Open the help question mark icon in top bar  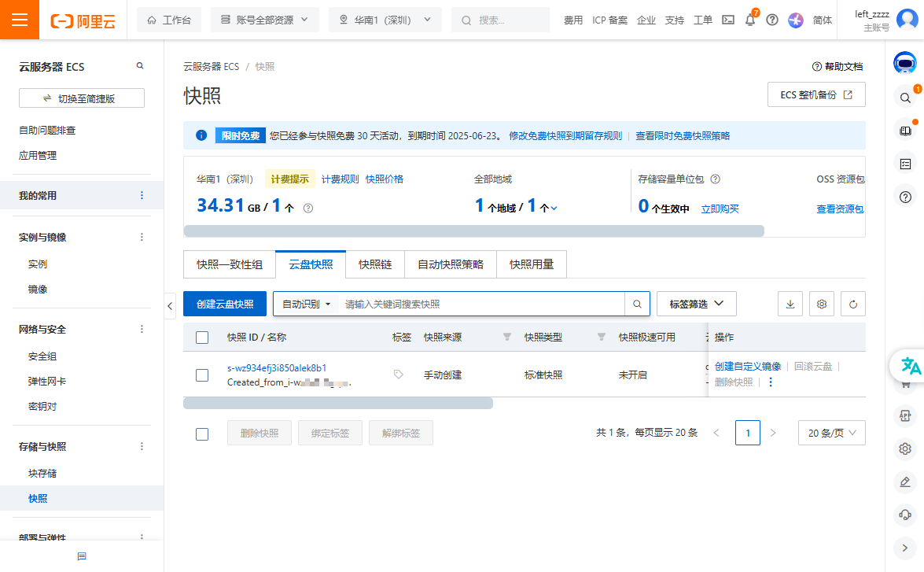[x=771, y=20]
